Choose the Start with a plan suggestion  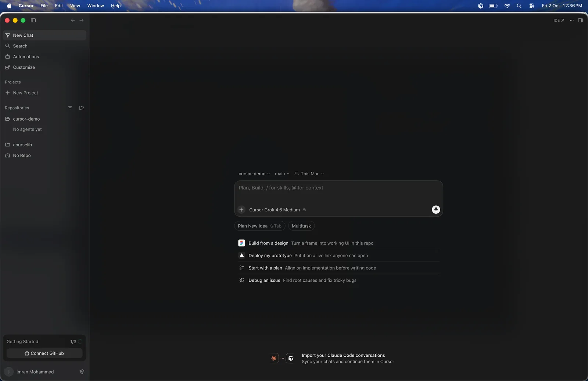(x=338, y=268)
